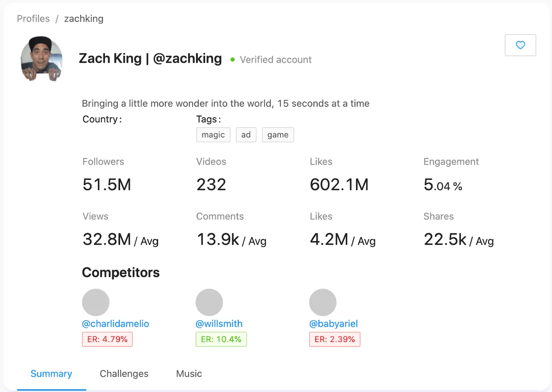Click the ER: 4.79% badge

(x=107, y=339)
